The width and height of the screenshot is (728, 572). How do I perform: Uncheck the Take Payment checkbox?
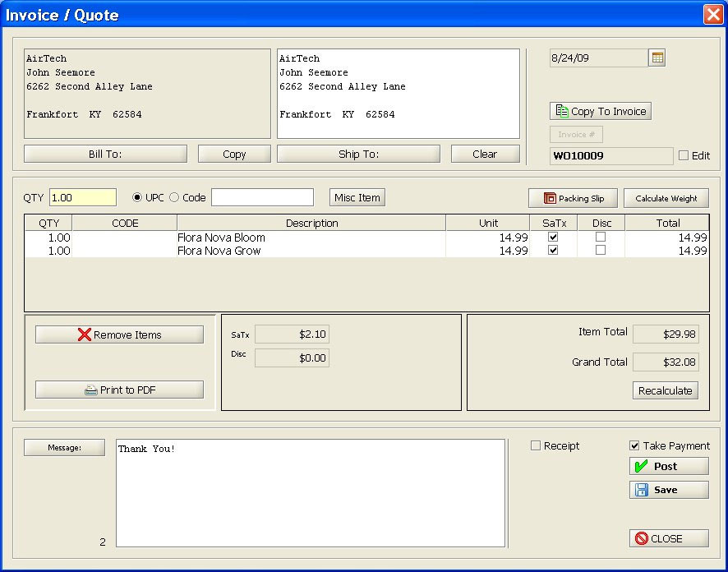click(634, 445)
